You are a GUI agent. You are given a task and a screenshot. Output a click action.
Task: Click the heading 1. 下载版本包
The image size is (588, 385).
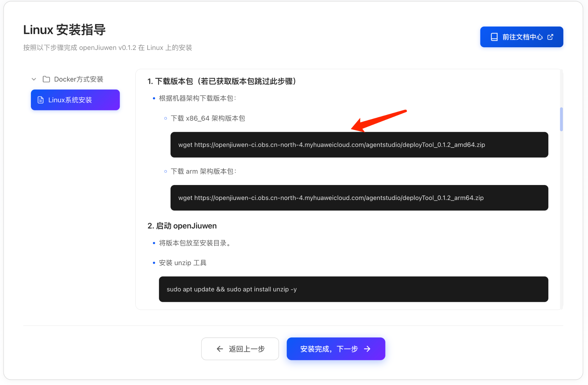pyautogui.click(x=222, y=81)
